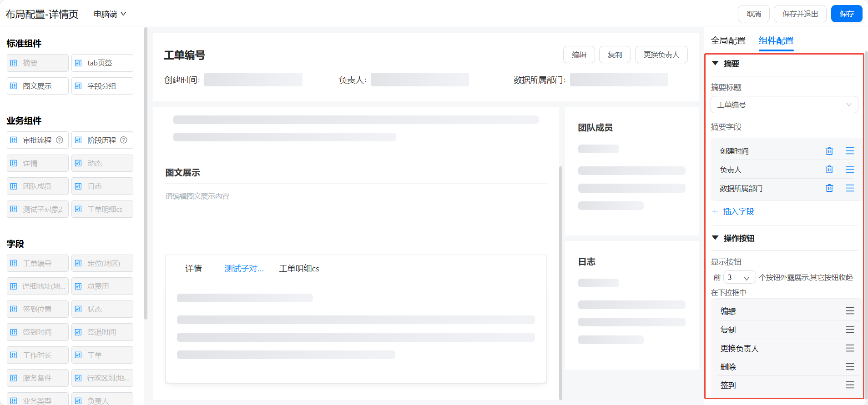
Task: Click the 字段分组 component icon
Action: 78,86
